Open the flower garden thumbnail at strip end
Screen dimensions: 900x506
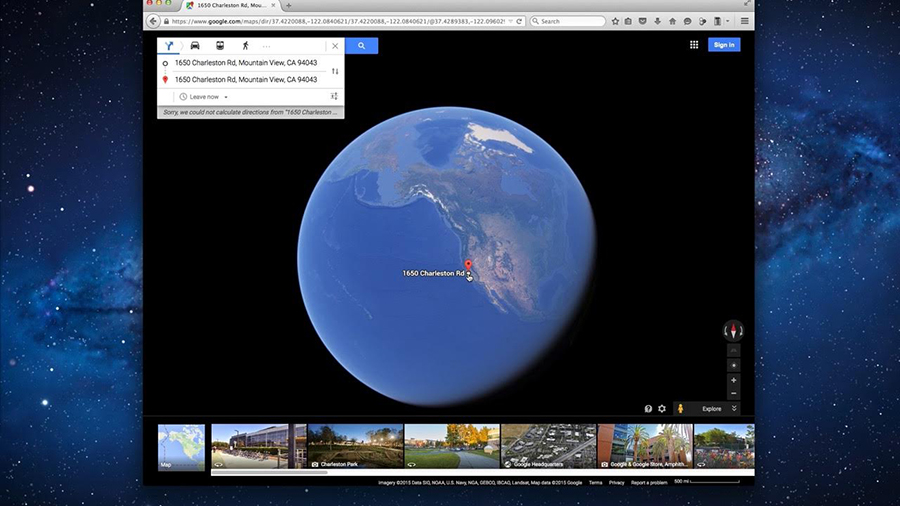point(724,446)
